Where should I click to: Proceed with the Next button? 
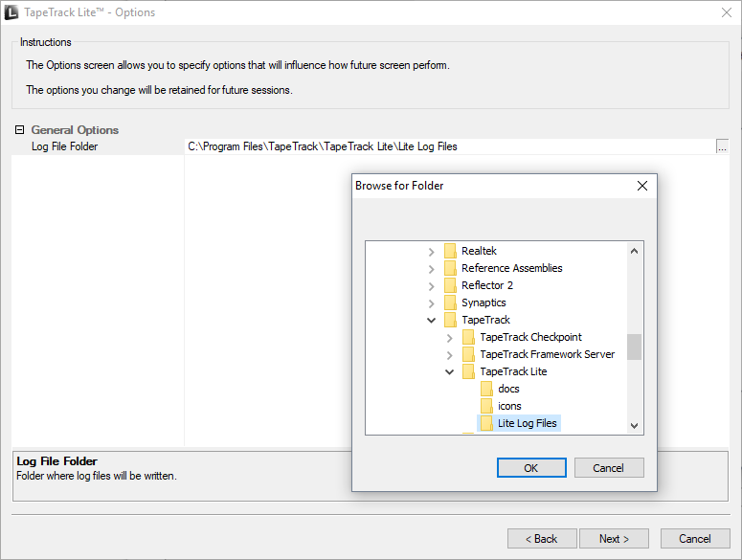pos(614,539)
